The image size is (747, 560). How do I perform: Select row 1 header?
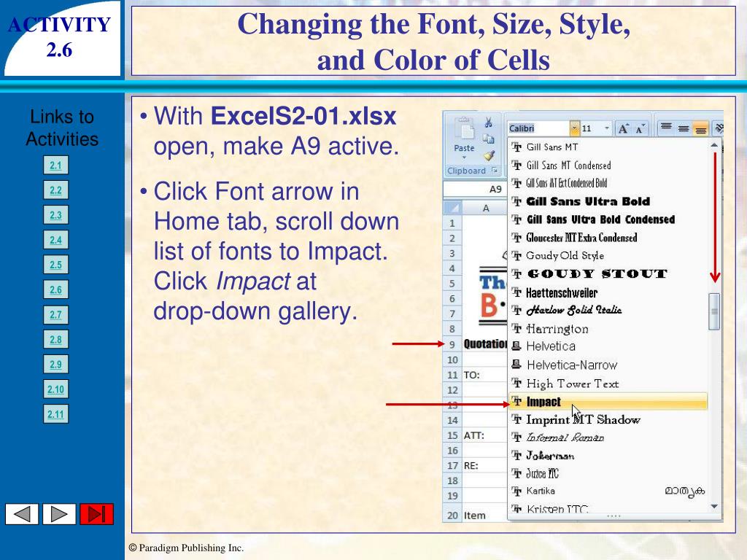(452, 223)
